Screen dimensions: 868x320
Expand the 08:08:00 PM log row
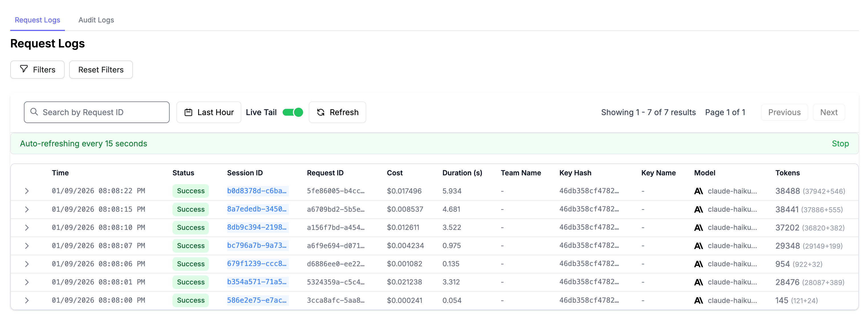(x=27, y=300)
